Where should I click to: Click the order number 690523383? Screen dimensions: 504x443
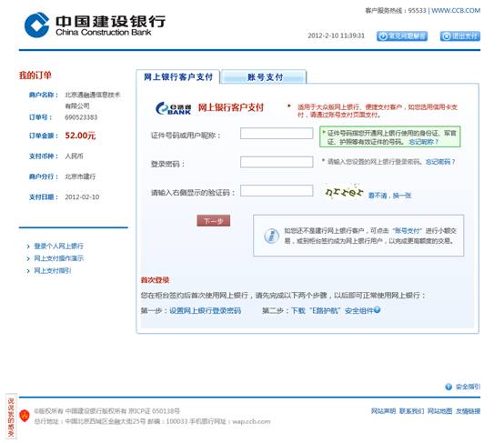click(x=81, y=117)
